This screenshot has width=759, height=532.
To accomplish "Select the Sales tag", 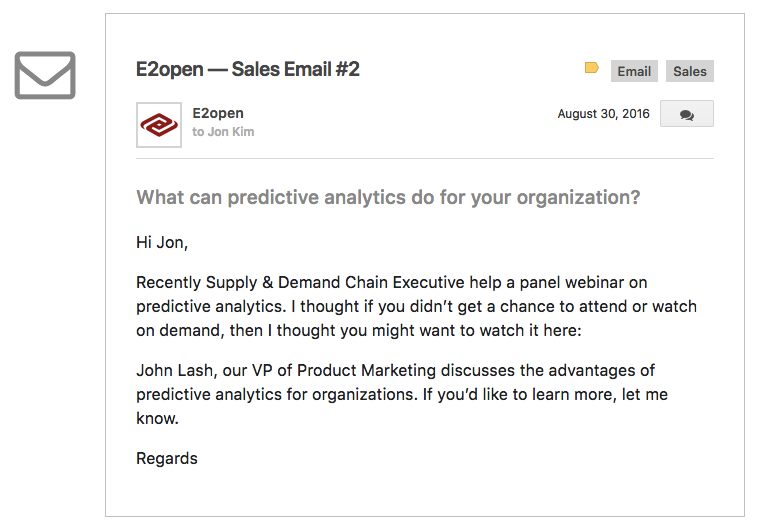I will pyautogui.click(x=689, y=71).
